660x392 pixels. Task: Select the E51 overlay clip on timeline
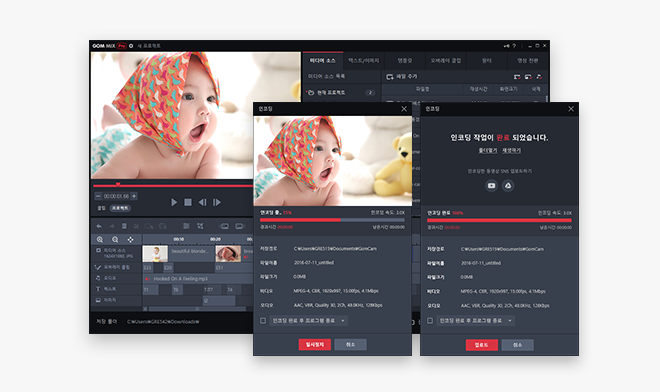234,268
